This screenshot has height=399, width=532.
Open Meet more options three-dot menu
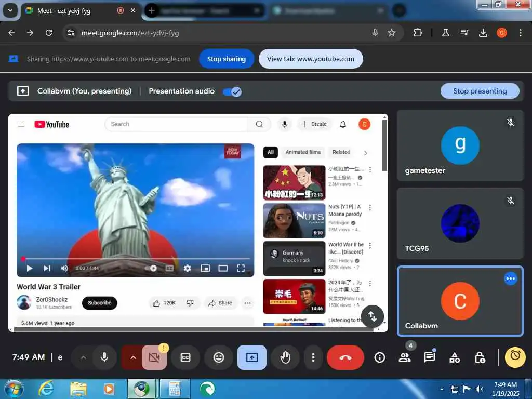point(313,357)
